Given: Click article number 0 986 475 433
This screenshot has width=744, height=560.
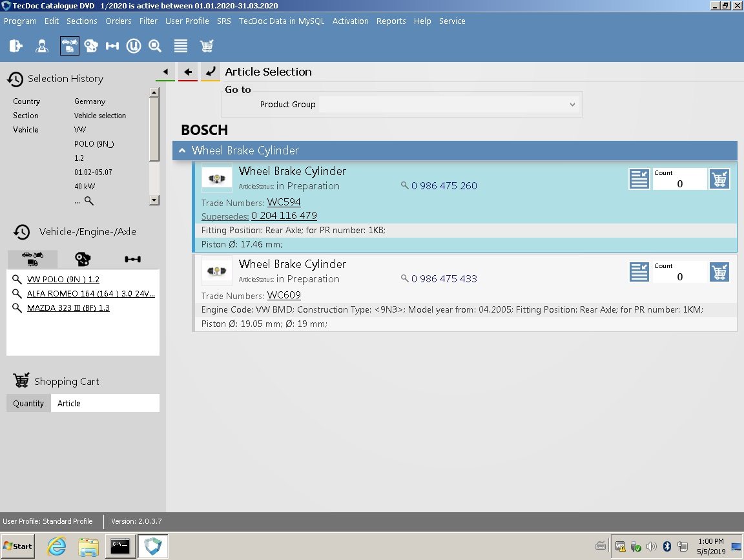Looking at the screenshot, I should point(444,278).
